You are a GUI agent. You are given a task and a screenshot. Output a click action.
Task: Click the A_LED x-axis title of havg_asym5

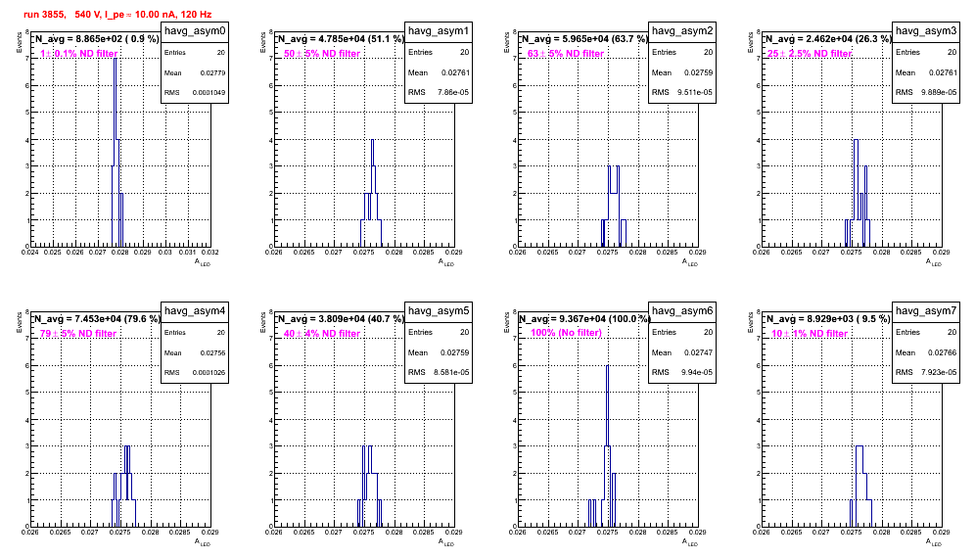[x=446, y=542]
